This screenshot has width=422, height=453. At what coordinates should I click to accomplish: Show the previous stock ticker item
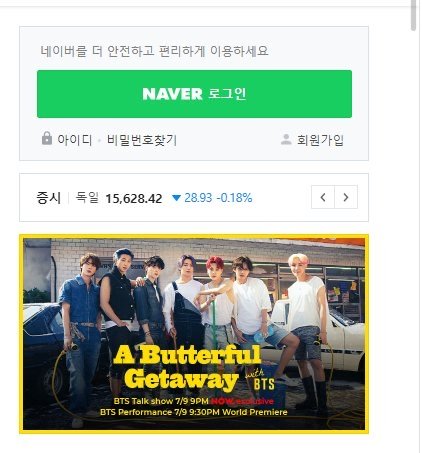(x=323, y=197)
